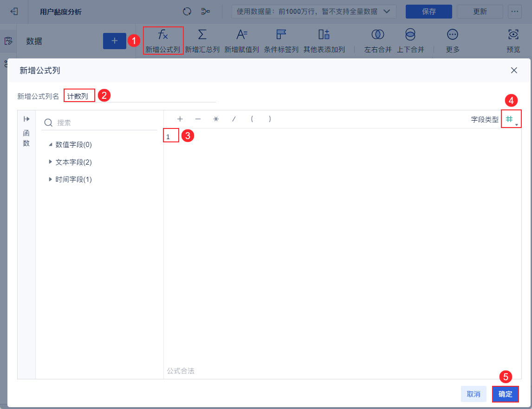
Task: Click the 函数 vertical label
Action: pos(26,138)
